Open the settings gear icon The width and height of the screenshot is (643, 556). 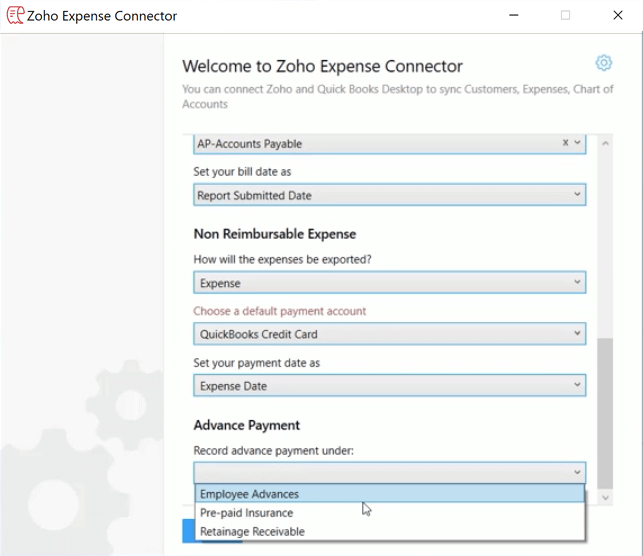pos(603,63)
